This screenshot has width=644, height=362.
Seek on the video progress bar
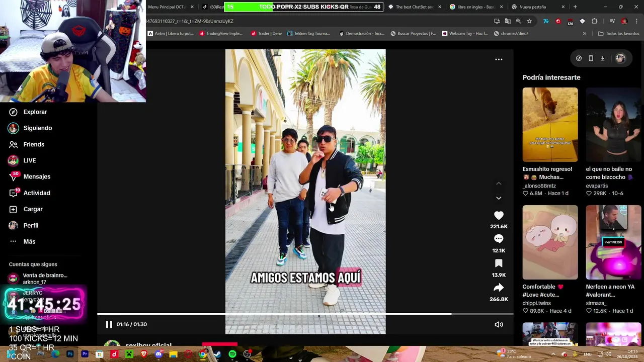tap(305, 314)
